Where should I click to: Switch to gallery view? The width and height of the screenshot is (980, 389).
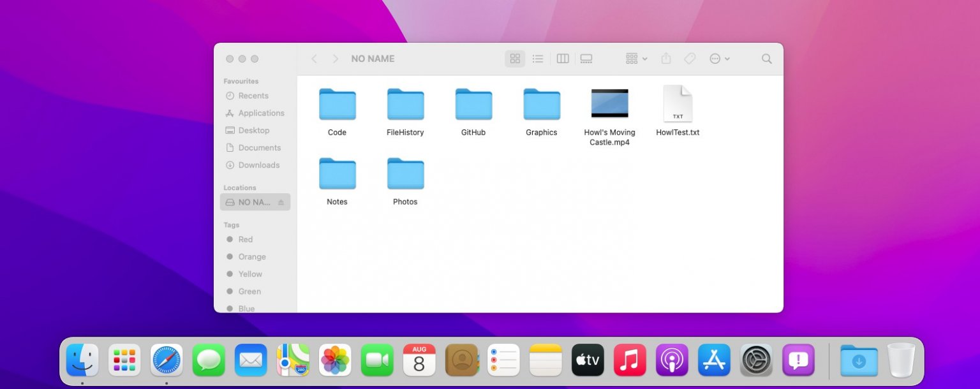click(x=586, y=58)
